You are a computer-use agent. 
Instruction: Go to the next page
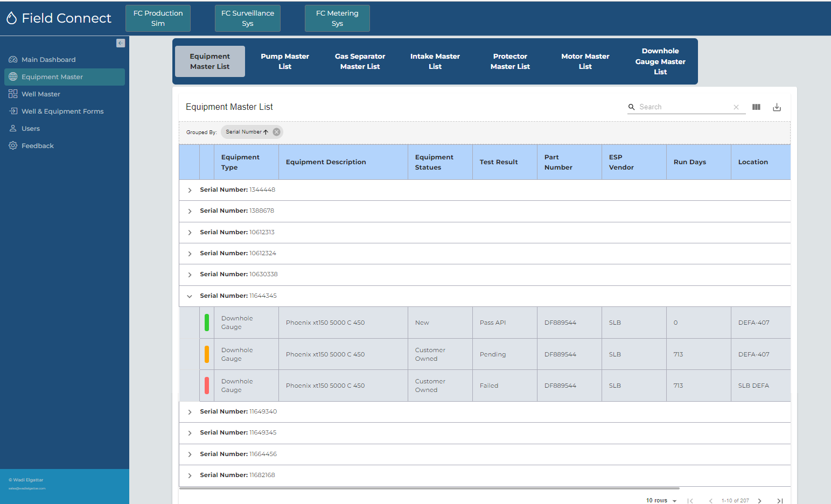pos(760,501)
